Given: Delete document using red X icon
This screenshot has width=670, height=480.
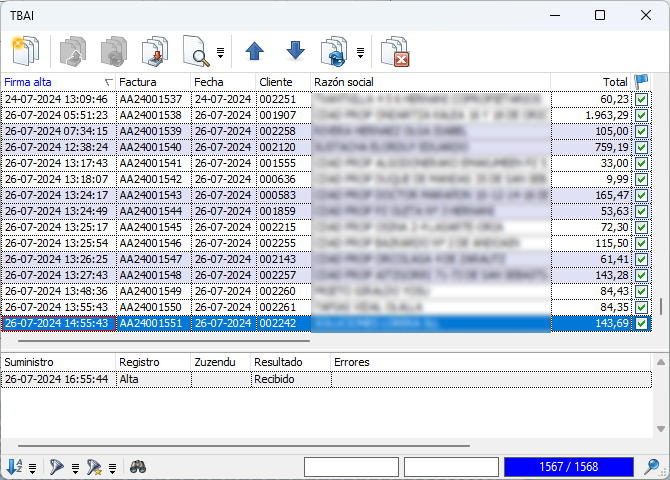Looking at the screenshot, I should pos(395,52).
